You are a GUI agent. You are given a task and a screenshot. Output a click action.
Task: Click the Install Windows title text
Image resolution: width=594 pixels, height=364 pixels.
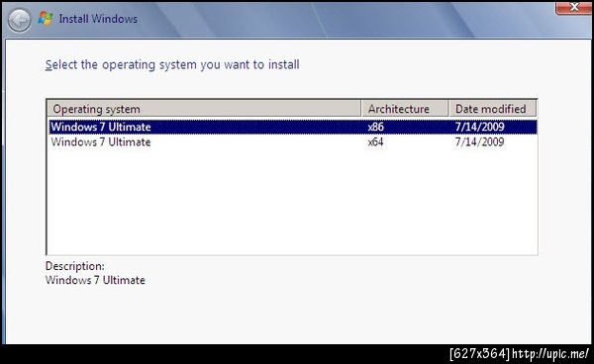(x=98, y=19)
